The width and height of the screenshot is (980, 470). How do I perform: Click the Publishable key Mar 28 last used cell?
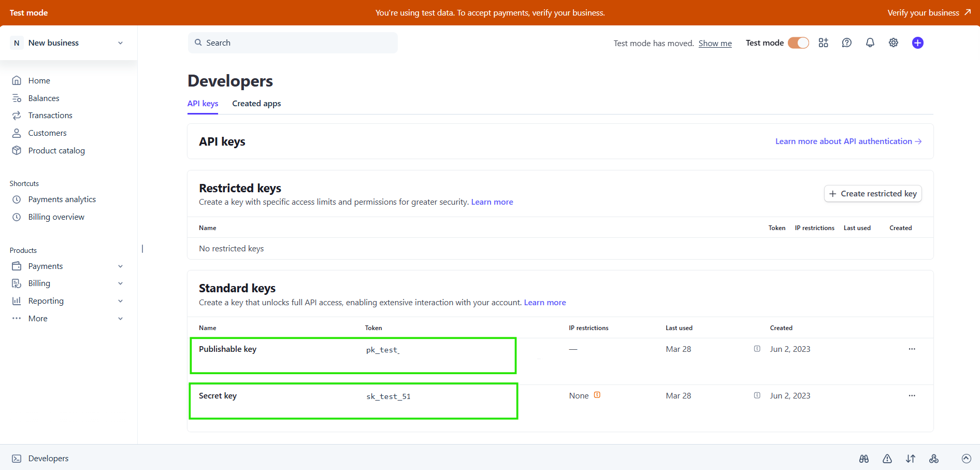coord(679,349)
